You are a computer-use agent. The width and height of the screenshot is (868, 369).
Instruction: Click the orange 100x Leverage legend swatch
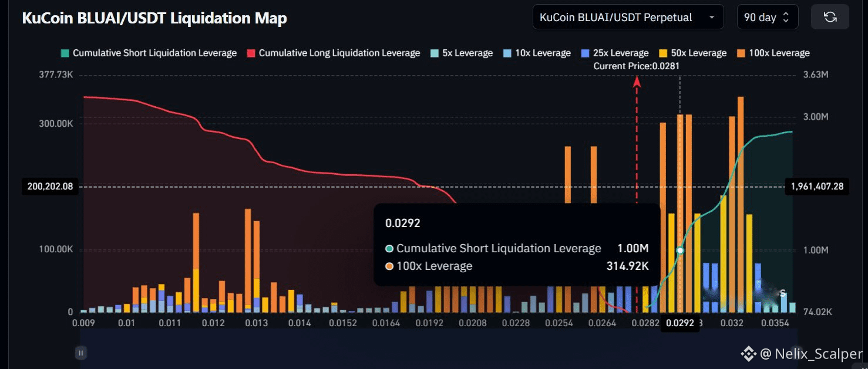(x=741, y=53)
